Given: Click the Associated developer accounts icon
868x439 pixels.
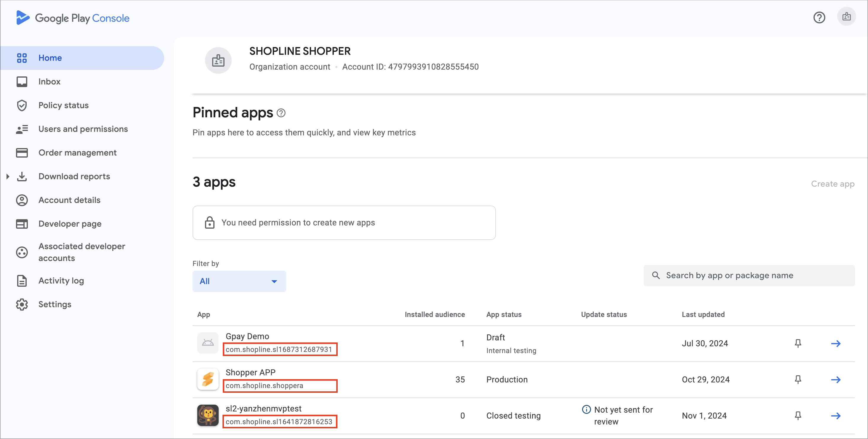Looking at the screenshot, I should pos(22,252).
